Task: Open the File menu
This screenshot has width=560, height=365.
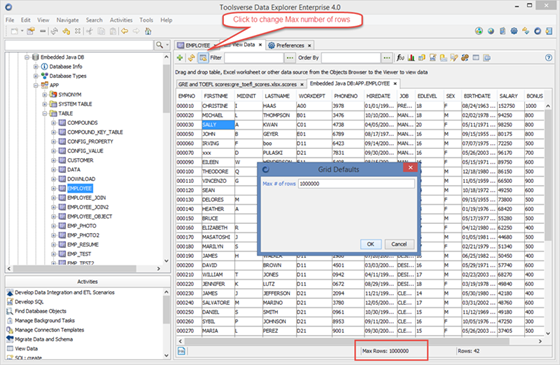Action: [x=10, y=20]
